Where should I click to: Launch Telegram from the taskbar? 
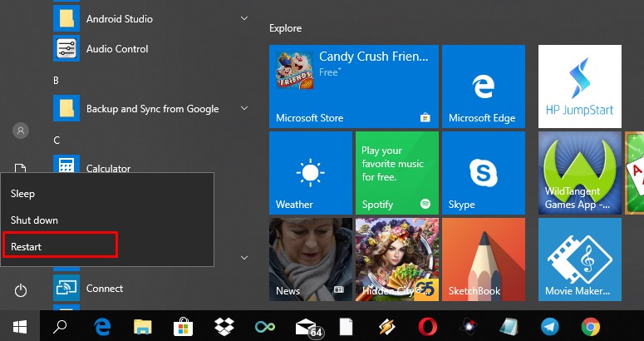pos(549,327)
